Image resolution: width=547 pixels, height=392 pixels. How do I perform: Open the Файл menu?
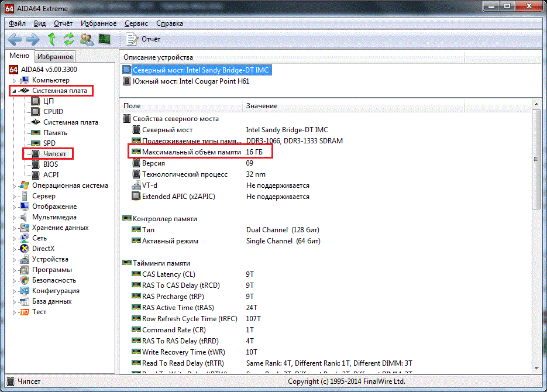coord(17,23)
